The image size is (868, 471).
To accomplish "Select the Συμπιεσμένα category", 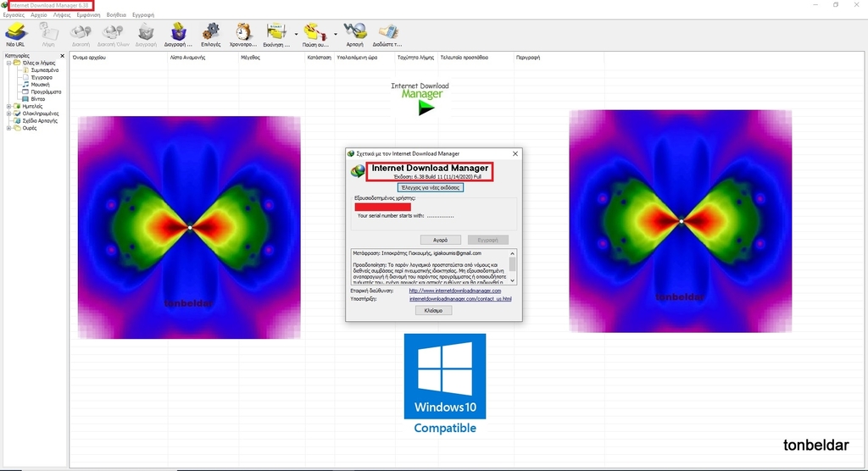I will tap(45, 70).
